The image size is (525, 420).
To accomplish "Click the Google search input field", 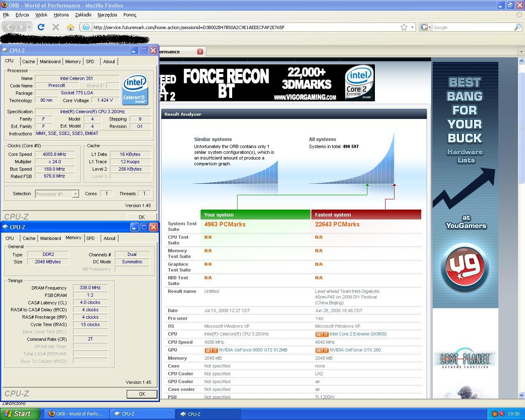I will (x=472, y=27).
